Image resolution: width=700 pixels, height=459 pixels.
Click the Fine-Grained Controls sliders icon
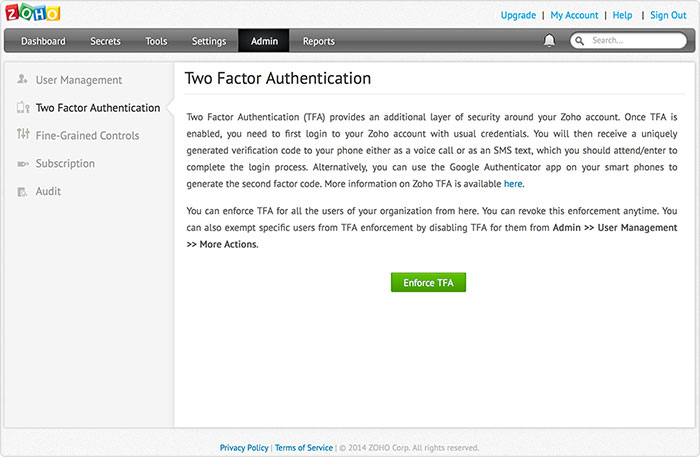(x=23, y=134)
